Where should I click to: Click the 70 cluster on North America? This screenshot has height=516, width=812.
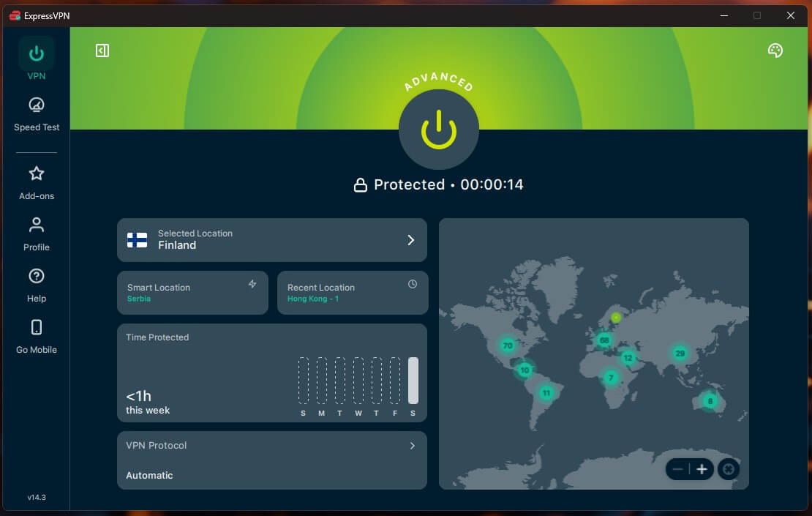[x=508, y=345]
